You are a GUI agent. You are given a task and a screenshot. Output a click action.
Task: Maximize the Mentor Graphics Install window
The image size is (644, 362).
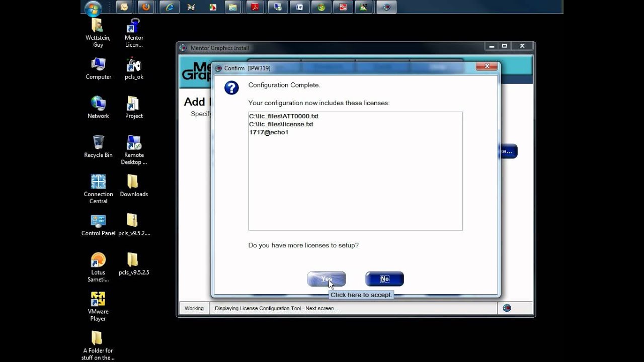pos(504,46)
